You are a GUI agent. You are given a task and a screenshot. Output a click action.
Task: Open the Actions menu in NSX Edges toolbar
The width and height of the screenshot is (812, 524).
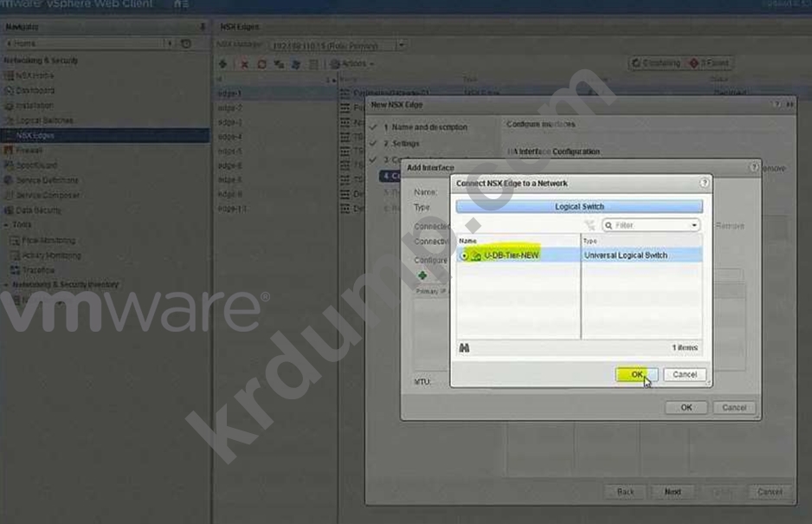(352, 64)
